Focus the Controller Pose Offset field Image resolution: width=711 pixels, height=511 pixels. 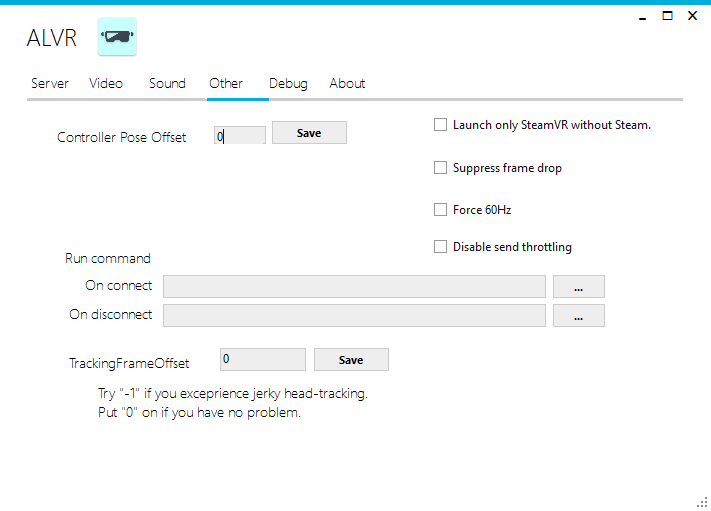[240, 136]
